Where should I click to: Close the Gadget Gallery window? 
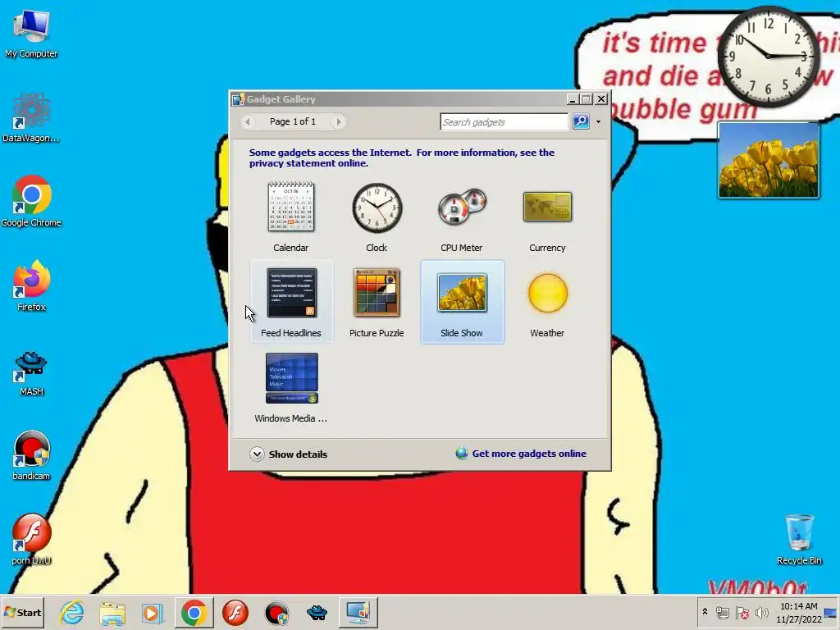(x=601, y=99)
